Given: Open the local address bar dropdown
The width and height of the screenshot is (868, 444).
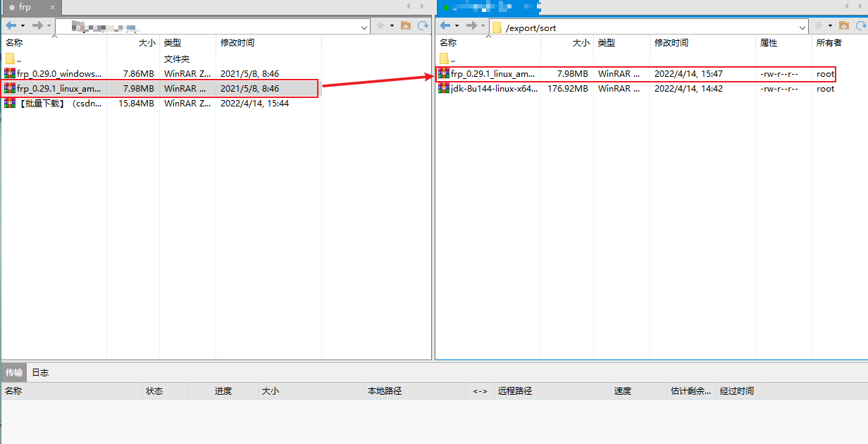Looking at the screenshot, I should click(x=364, y=26).
